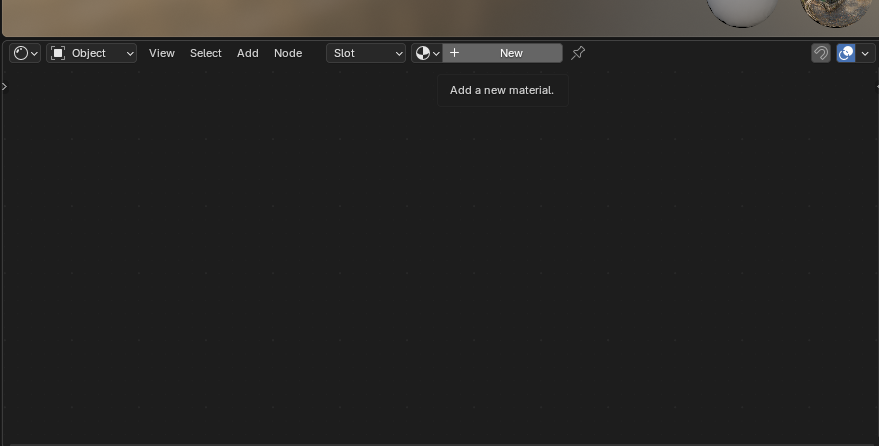This screenshot has height=446, width=879.
Task: Open the Node menu
Action: 288,53
